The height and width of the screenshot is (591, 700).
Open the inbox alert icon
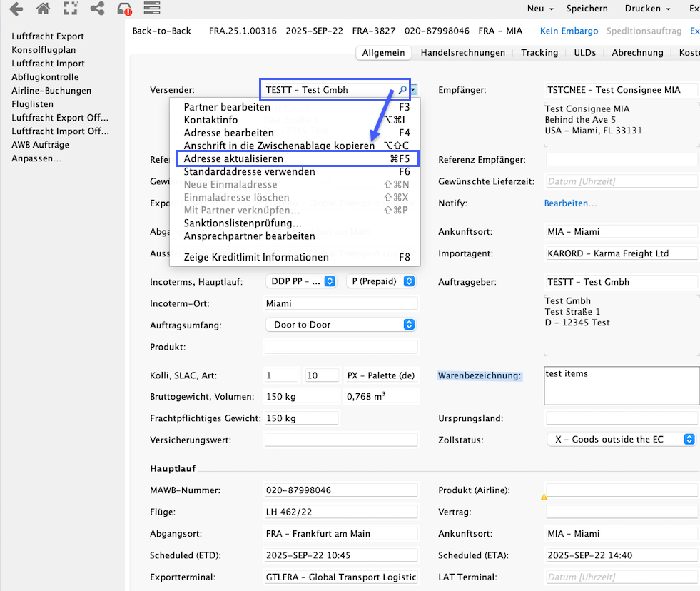point(124,9)
